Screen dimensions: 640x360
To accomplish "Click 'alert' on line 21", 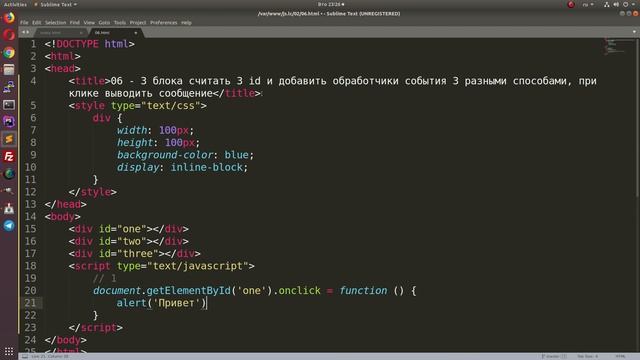I will (x=131, y=303).
